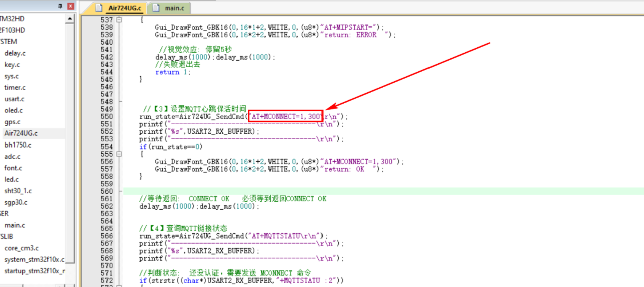Open adc.c in the project tree
The width and height of the screenshot is (644, 287).
click(13, 156)
